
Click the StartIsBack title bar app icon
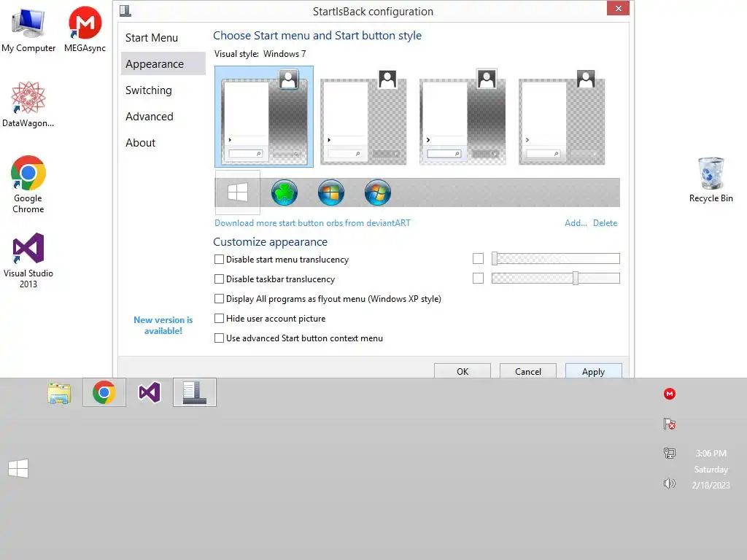click(125, 10)
